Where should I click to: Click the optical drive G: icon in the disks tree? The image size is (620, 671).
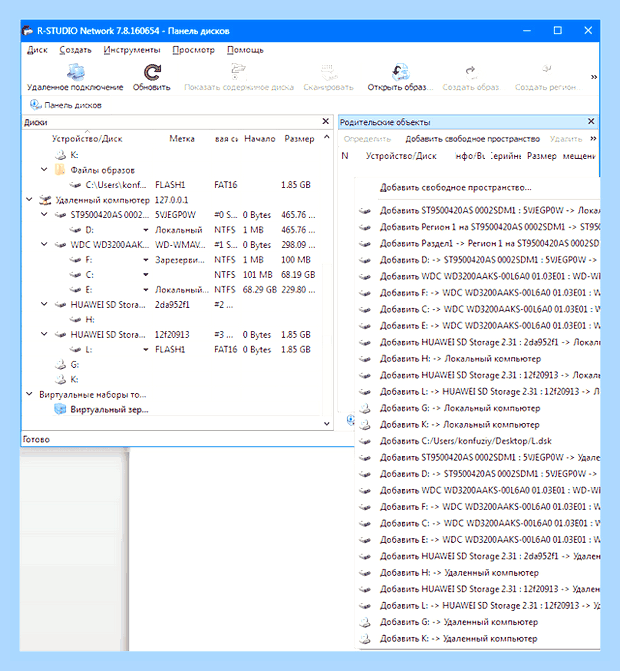61,365
